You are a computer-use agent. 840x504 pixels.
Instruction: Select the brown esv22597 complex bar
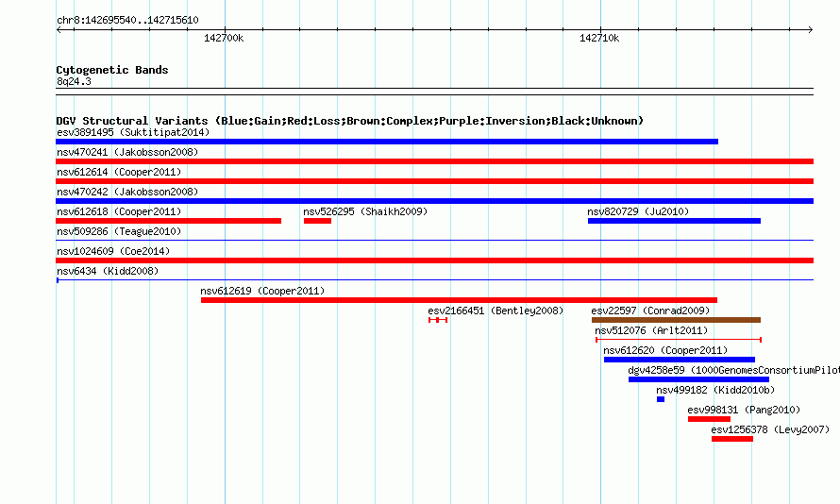pos(676,320)
